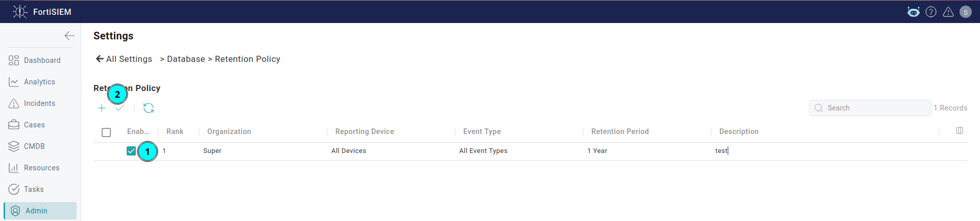Click the save checkmark icon in toolbar
980x221 pixels.
[119, 108]
